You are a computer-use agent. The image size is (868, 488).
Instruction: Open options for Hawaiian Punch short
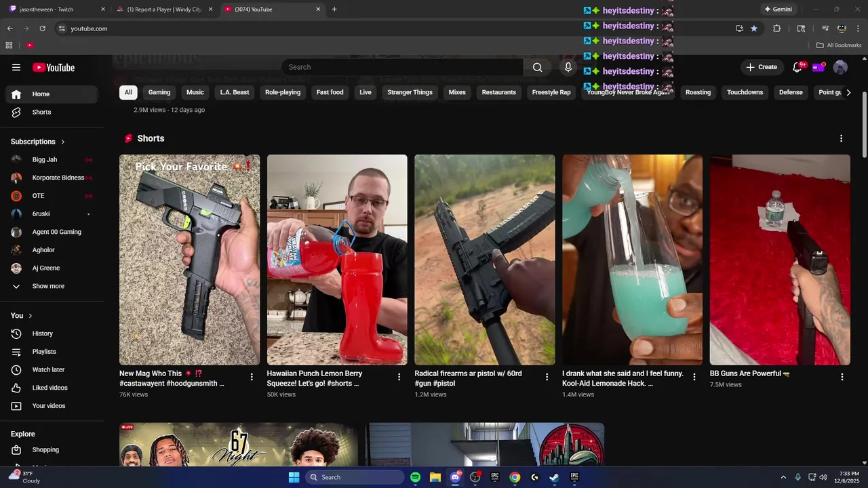pos(399,377)
